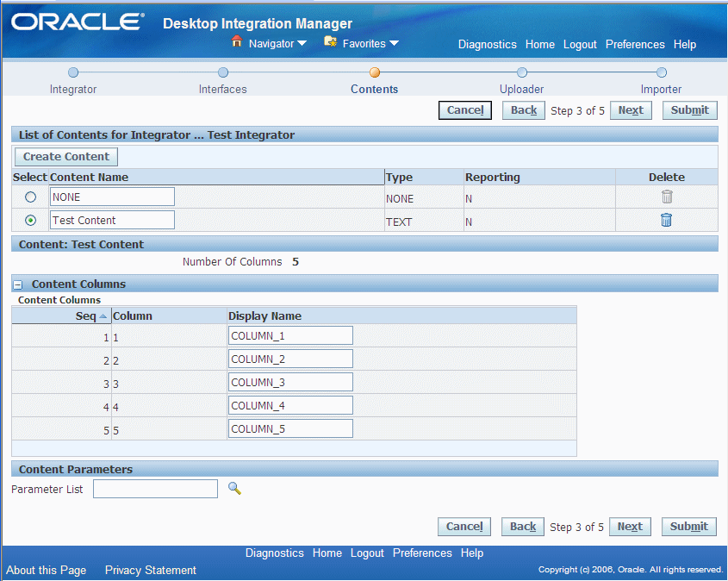
Task: Open the Navigator dropdown menu
Action: coord(277,44)
